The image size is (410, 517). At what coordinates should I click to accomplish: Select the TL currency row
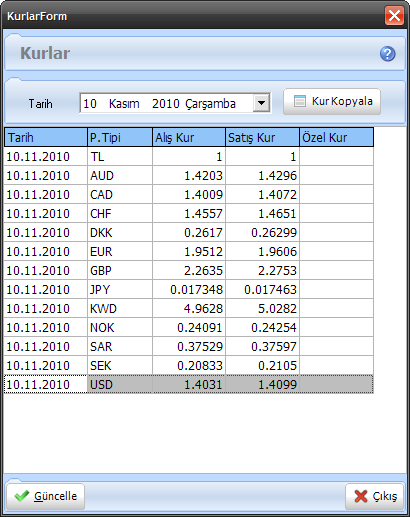[x=189, y=156]
